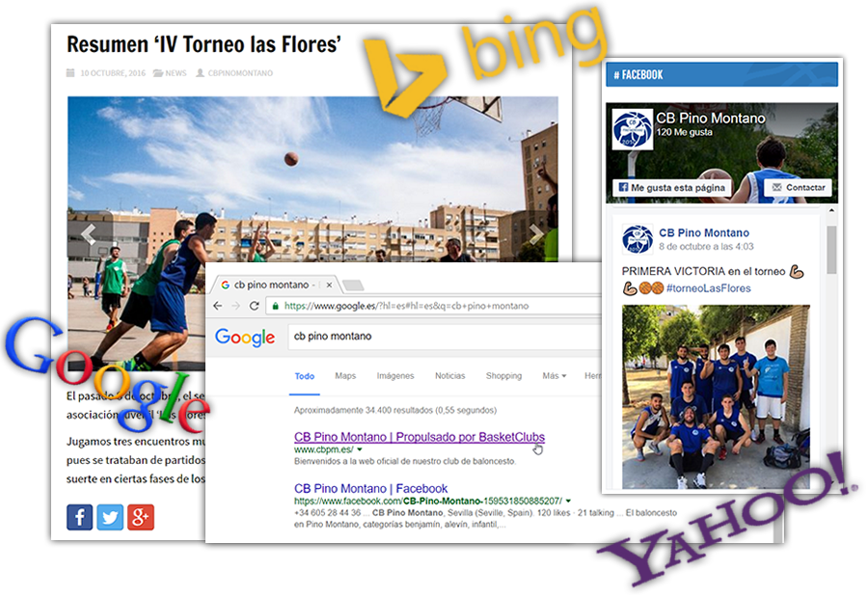Open 'CB Pino Montano | Propulsado por BasketClubs' result

point(420,437)
